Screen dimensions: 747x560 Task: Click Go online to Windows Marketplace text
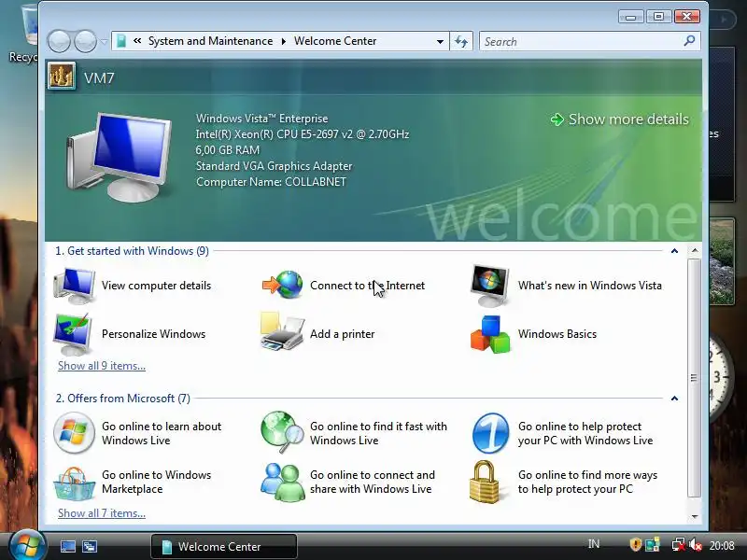point(156,482)
